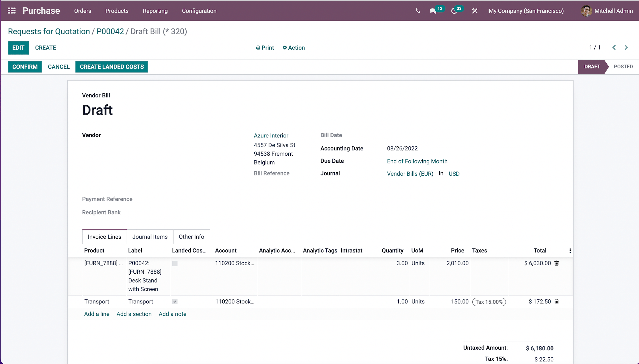Click the Create Landed Costs button
The height and width of the screenshot is (364, 639).
point(112,67)
